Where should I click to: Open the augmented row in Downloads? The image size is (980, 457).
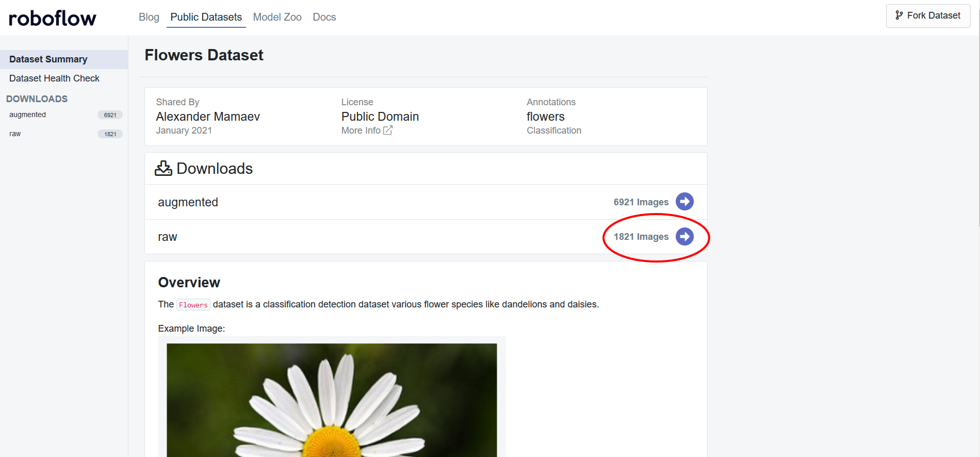click(x=426, y=202)
